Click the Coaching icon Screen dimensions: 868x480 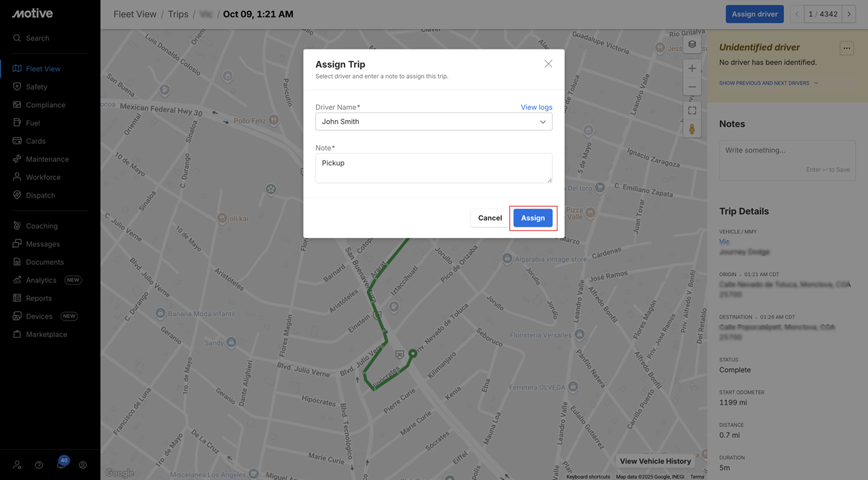(17, 226)
